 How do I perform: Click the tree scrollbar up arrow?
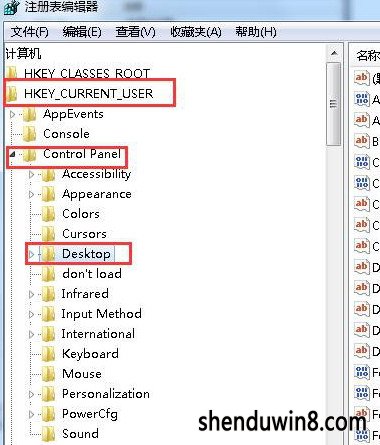click(334, 53)
